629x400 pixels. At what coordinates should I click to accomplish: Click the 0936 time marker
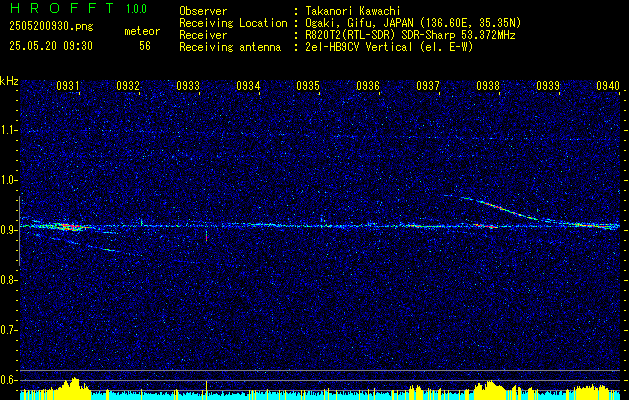368,85
